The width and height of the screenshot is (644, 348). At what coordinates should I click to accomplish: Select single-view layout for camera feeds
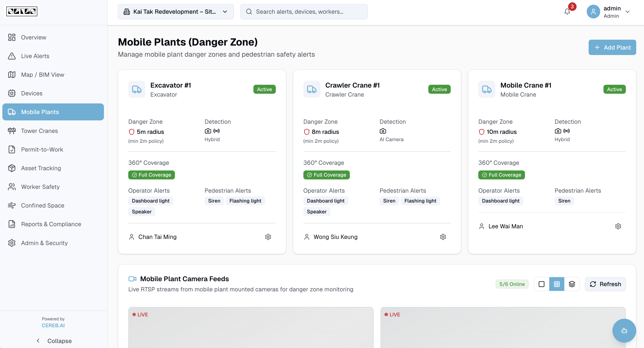541,284
